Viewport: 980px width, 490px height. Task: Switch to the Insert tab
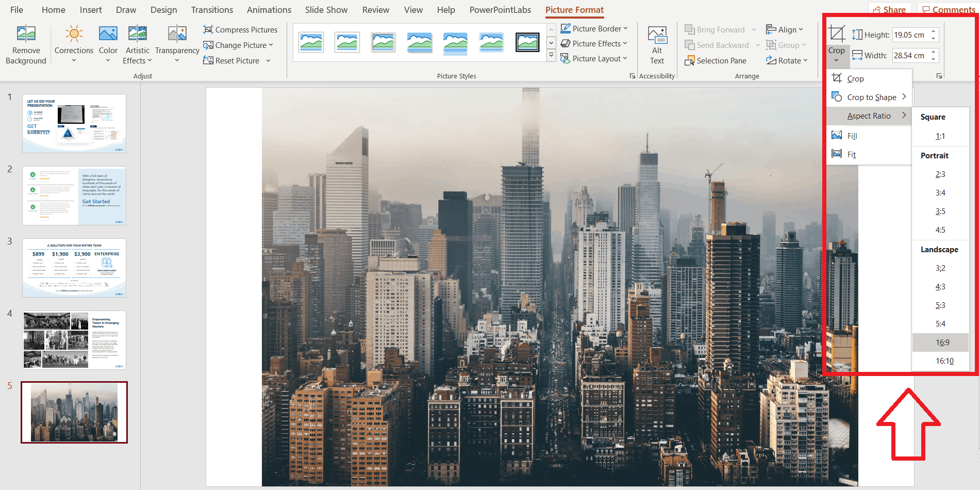click(x=91, y=10)
